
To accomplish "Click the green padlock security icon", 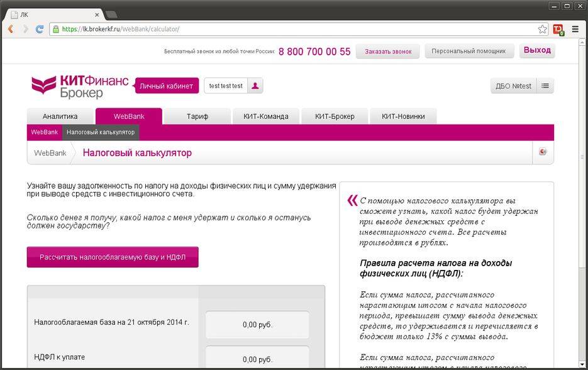I will [x=56, y=29].
